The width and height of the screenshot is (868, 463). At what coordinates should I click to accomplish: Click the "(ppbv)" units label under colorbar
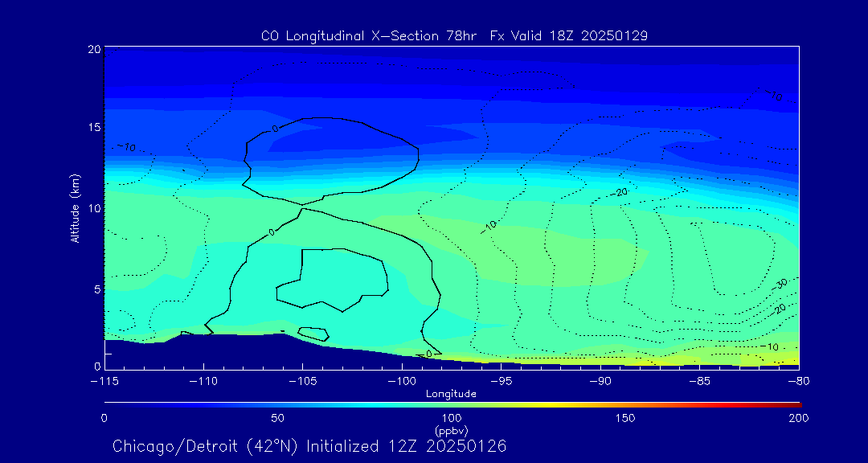click(x=452, y=430)
